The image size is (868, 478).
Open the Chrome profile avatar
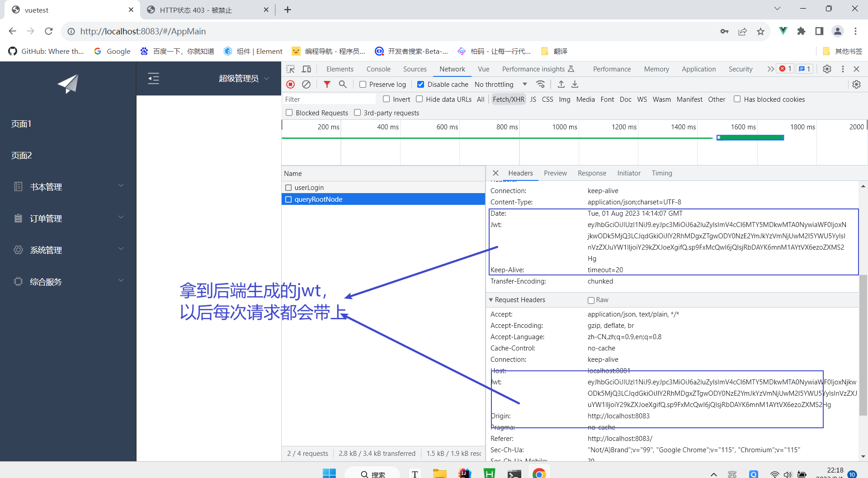point(838,31)
